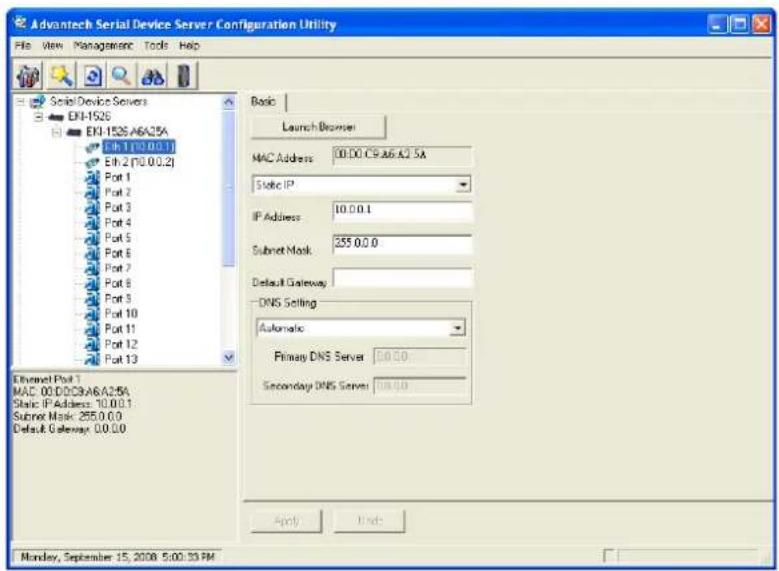Image resolution: width=779 pixels, height=571 pixels.
Task: Click the tree scrollbar down arrow
Action: (229, 357)
